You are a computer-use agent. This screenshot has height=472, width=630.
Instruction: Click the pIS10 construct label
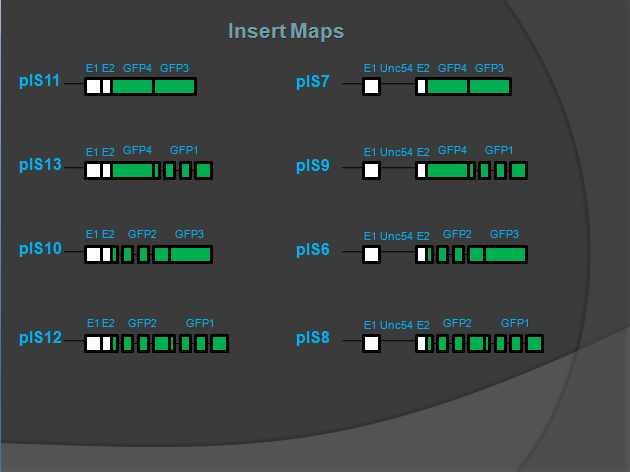[41, 249]
